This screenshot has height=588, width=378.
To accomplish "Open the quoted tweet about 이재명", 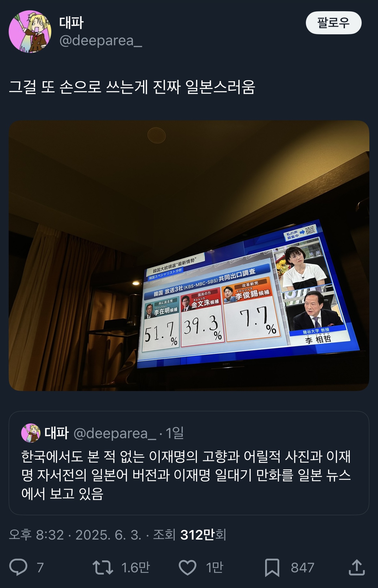I will 189,463.
